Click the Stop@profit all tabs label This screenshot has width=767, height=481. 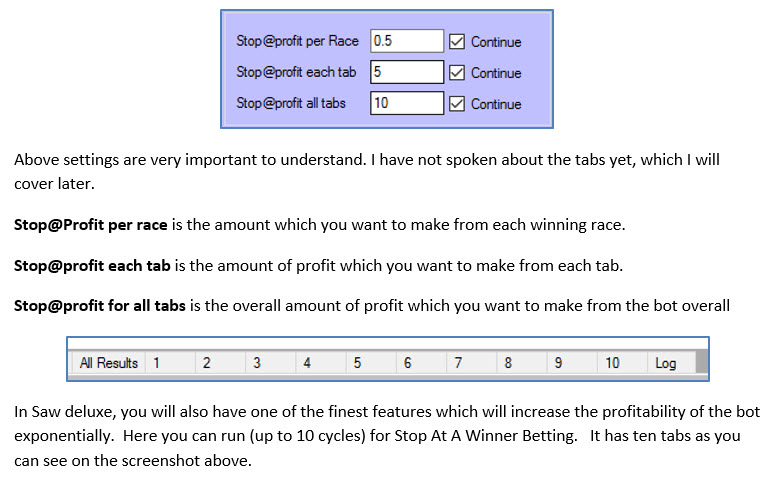290,103
